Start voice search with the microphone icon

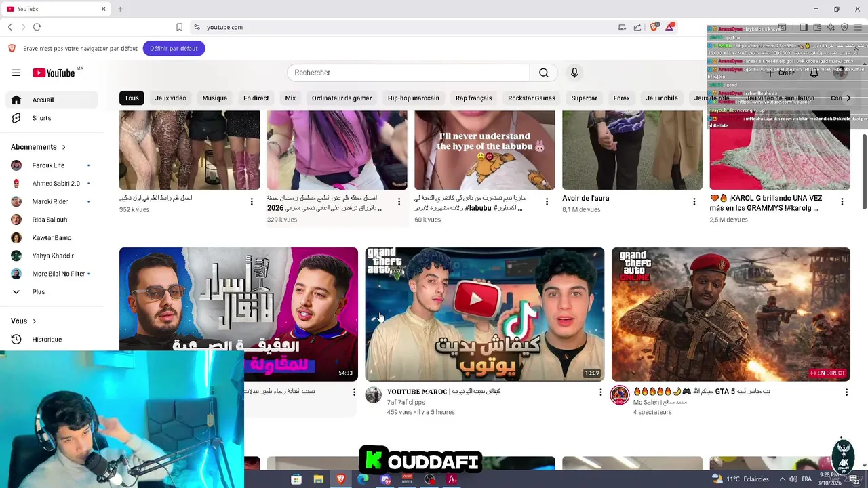click(574, 73)
